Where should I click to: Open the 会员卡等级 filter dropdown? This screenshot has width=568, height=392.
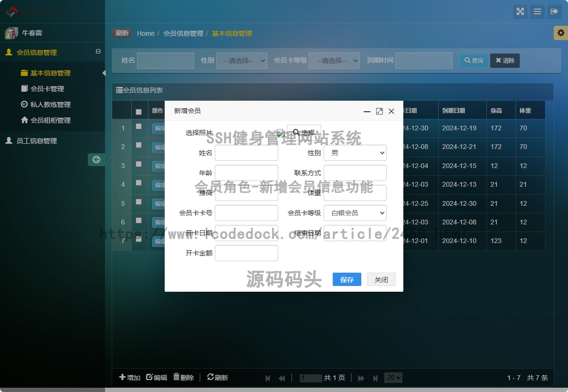(334, 61)
